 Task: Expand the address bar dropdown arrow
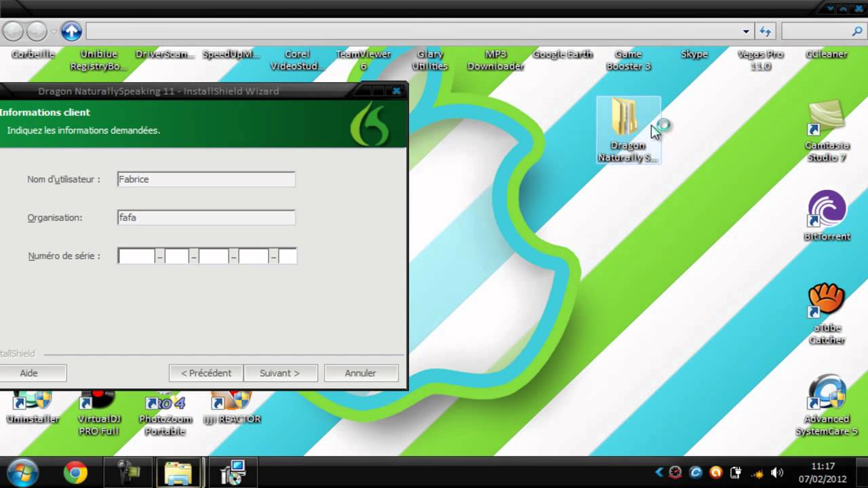click(x=746, y=31)
